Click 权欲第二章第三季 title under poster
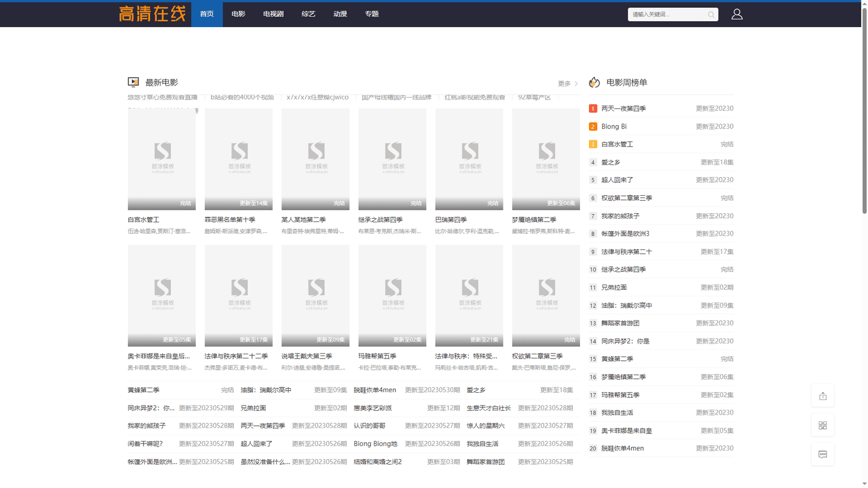The width and height of the screenshot is (868, 488). (537, 356)
